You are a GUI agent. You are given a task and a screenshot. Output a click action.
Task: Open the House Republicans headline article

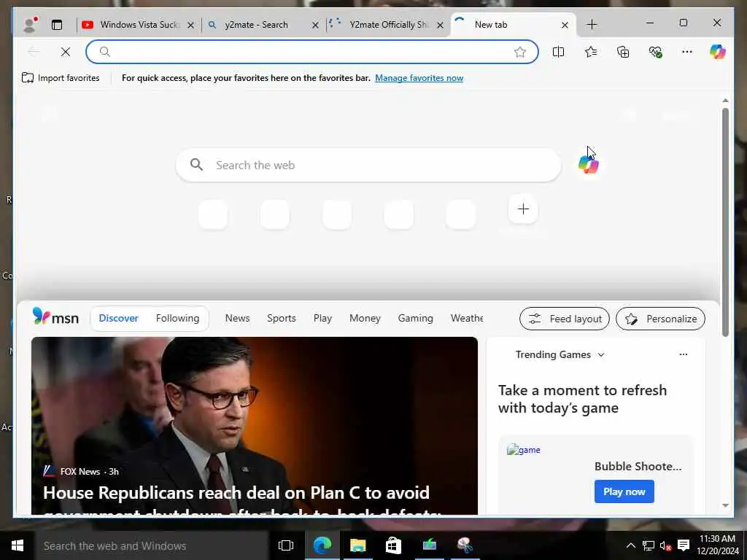[x=241, y=501]
